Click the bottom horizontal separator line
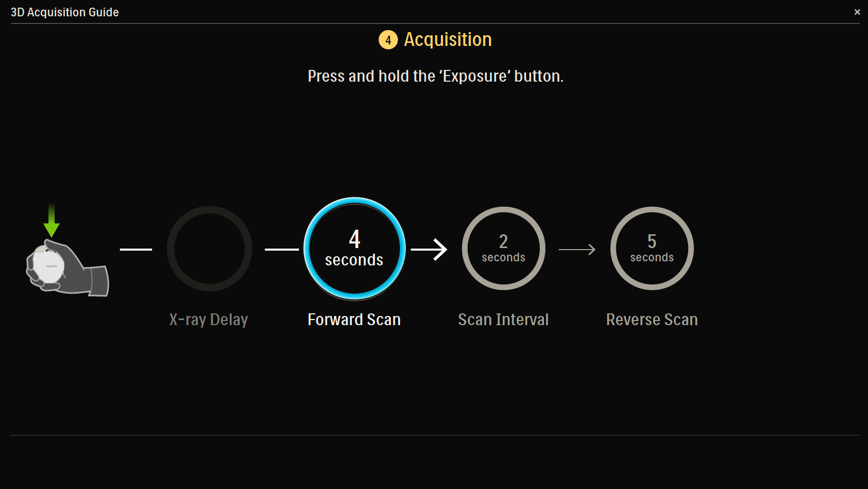 434,435
